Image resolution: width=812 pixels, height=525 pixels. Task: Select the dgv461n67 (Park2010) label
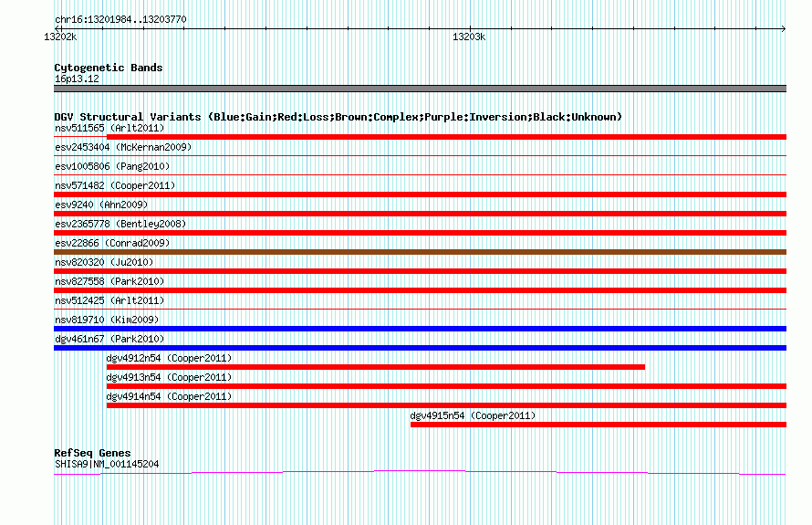coord(109,339)
